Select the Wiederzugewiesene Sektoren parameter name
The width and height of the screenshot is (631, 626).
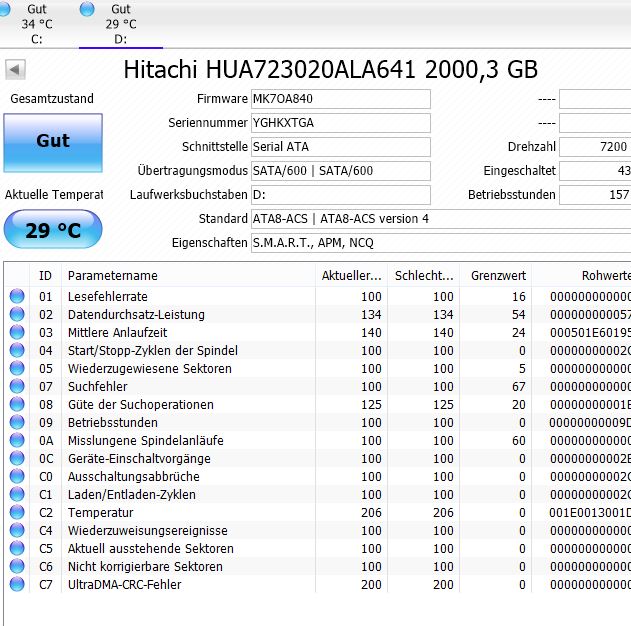[x=150, y=369]
